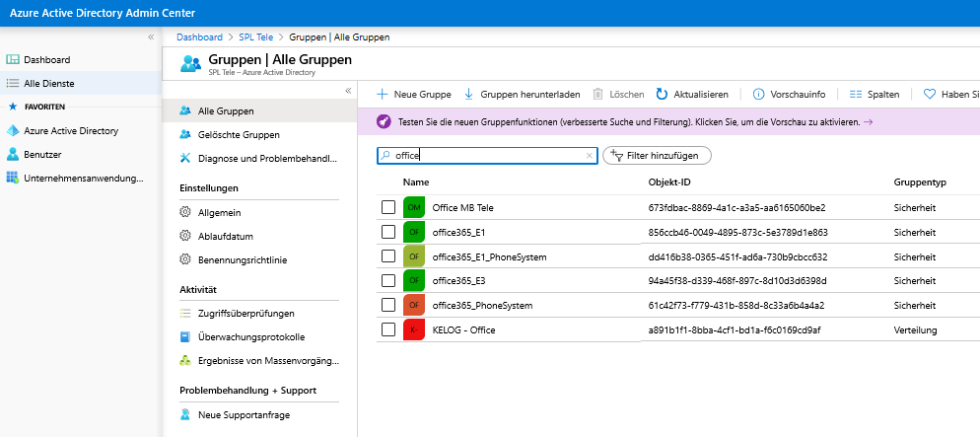
Task: Open the office365_E1 group name
Action: tap(458, 232)
